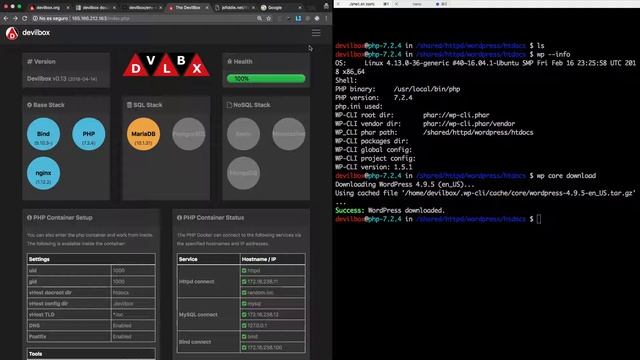
Task: Open the Chrome three-dot menu
Action: click(326, 18)
